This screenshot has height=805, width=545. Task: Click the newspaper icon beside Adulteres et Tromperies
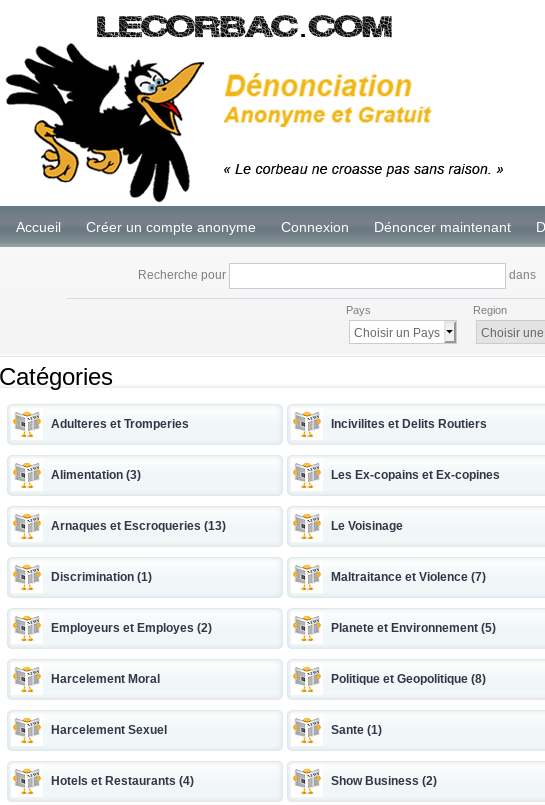pos(27,424)
